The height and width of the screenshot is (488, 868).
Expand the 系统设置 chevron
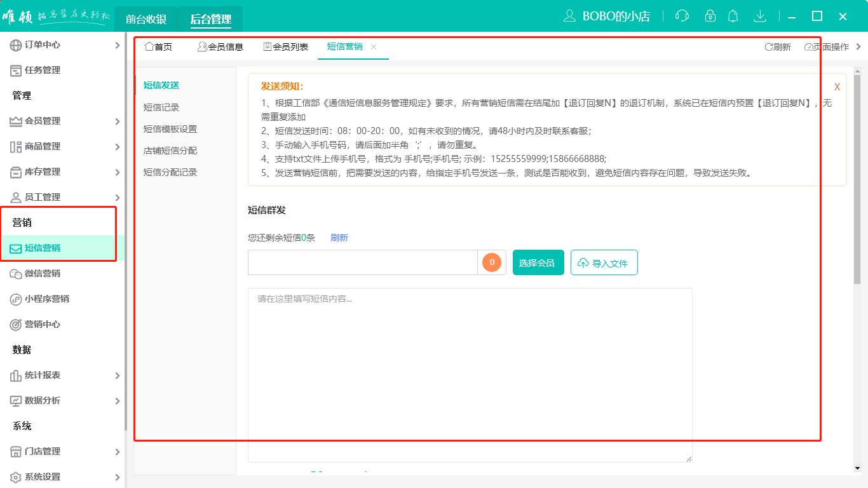(x=117, y=477)
